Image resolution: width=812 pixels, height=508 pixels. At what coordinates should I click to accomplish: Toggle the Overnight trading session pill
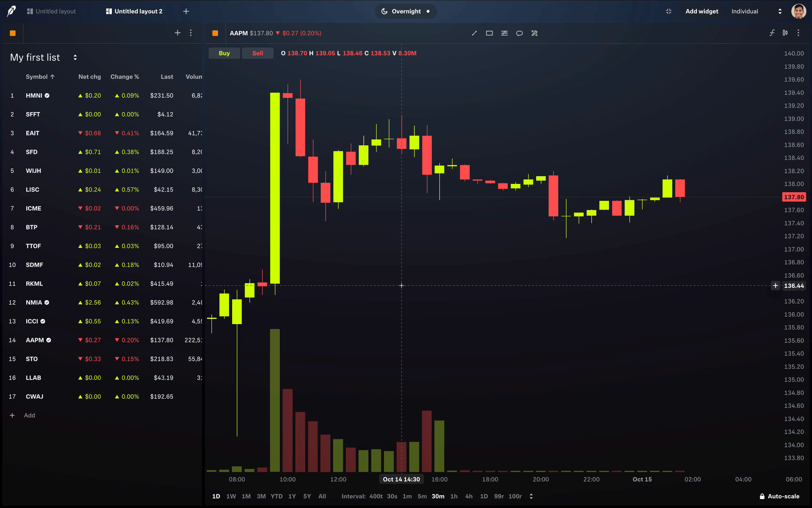point(406,11)
